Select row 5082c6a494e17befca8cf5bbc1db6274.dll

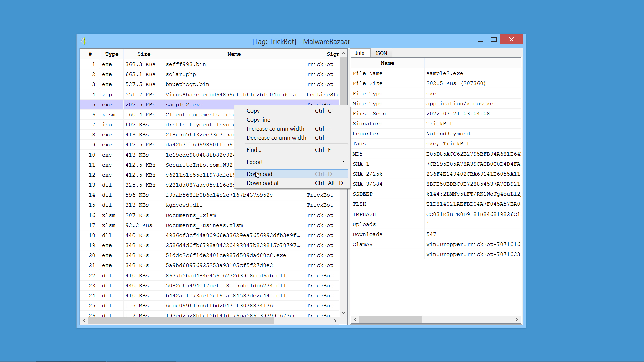pos(210,286)
